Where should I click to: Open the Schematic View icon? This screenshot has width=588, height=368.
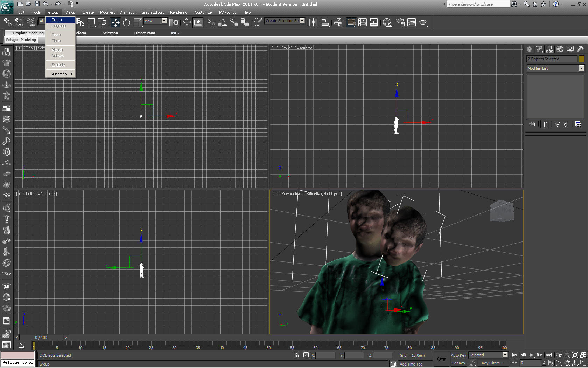tap(374, 22)
